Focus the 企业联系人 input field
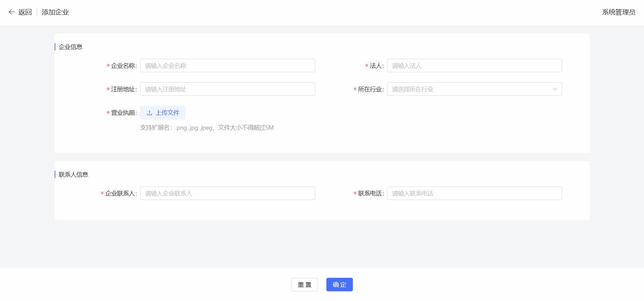644x301 pixels. coord(227,193)
